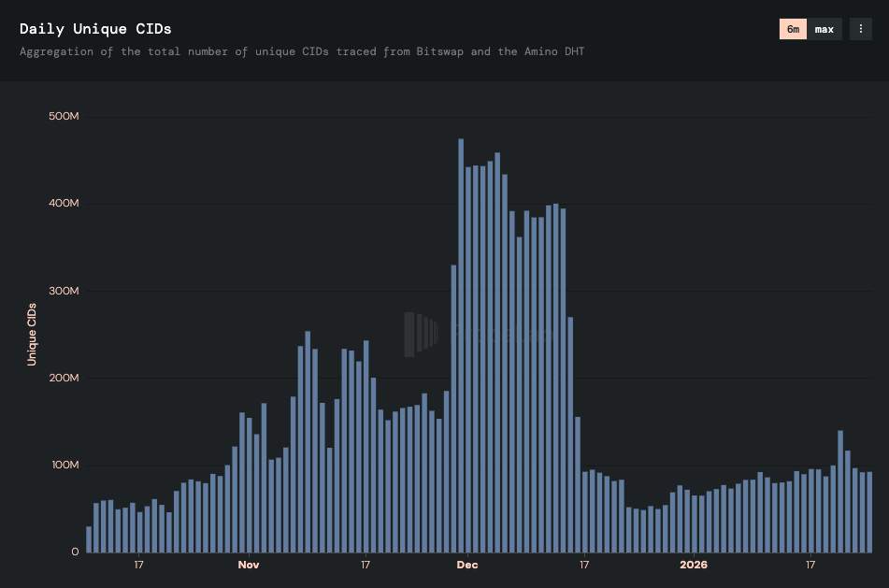Click the faded watermark logo in chart center
This screenshot has height=588, width=889.
[421, 334]
